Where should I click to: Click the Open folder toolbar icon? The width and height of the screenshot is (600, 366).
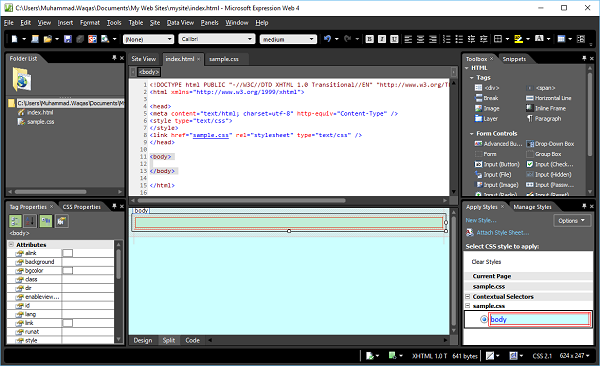click(x=48, y=39)
